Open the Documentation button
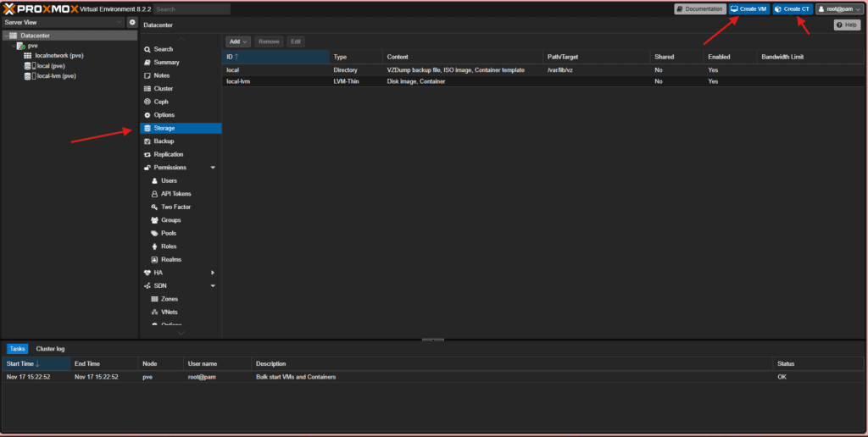This screenshot has width=868, height=437. point(699,8)
